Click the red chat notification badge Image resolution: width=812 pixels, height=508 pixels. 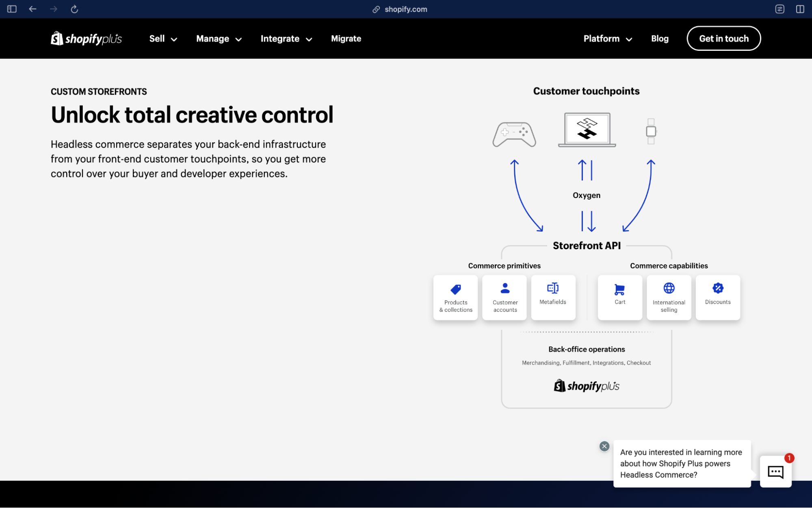[x=789, y=458]
